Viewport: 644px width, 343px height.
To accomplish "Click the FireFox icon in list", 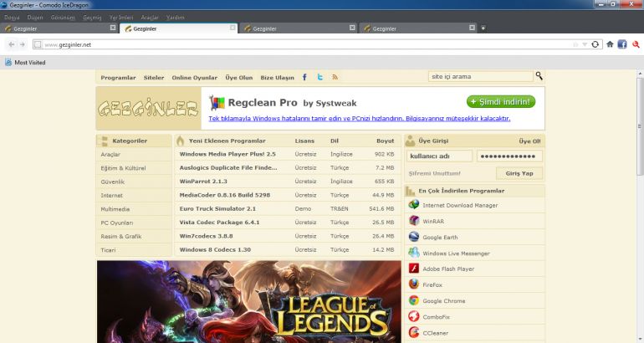I will click(414, 284).
